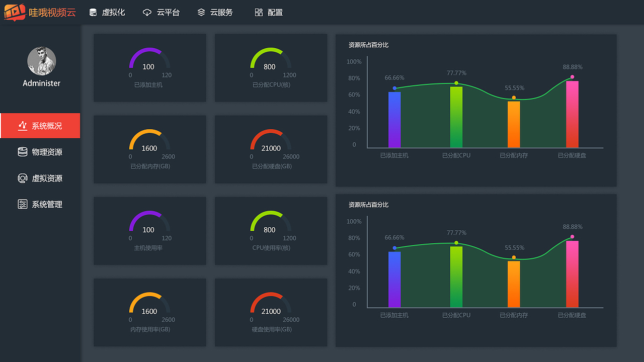This screenshot has height=362, width=644.
Task: Click the purple 主机使用率 gauge
Action: point(149,221)
